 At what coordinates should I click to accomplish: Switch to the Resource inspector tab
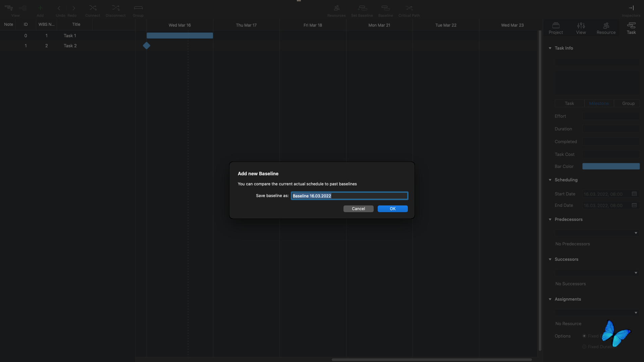coord(606,28)
